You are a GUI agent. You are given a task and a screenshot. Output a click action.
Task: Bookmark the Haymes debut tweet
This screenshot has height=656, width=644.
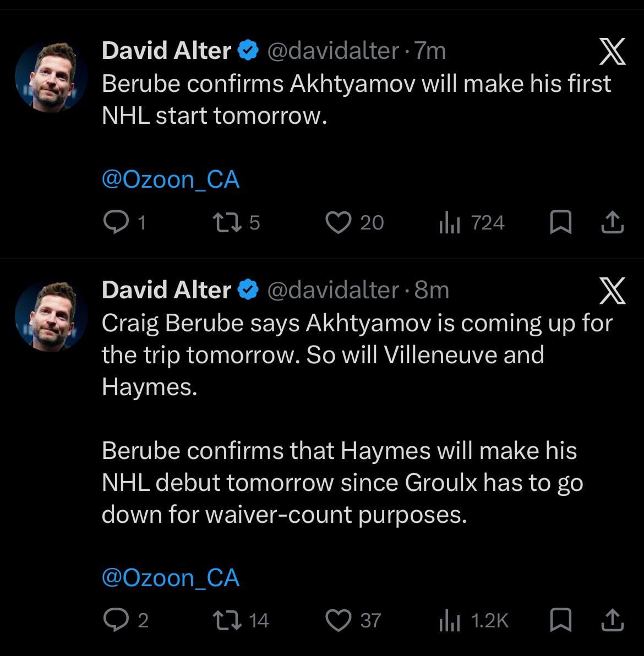[560, 621]
